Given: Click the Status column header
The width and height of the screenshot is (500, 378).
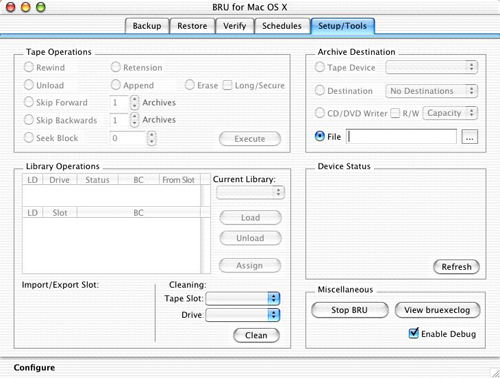Looking at the screenshot, I should tap(97, 180).
